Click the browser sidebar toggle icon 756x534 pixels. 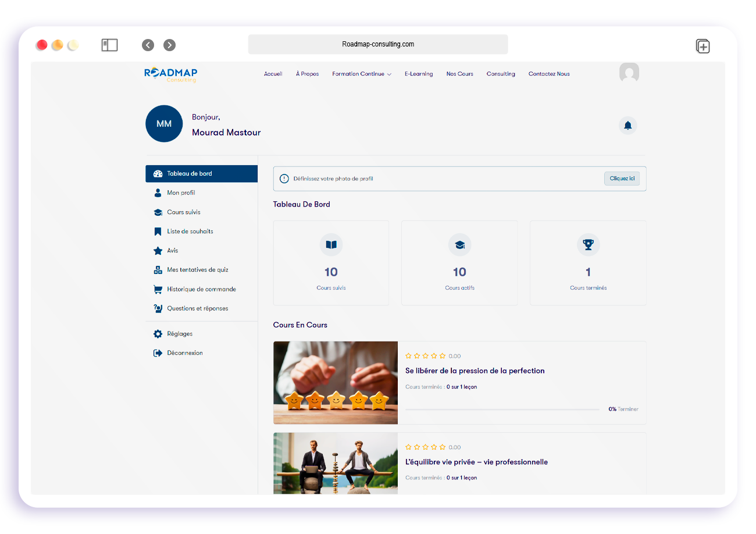coord(109,45)
